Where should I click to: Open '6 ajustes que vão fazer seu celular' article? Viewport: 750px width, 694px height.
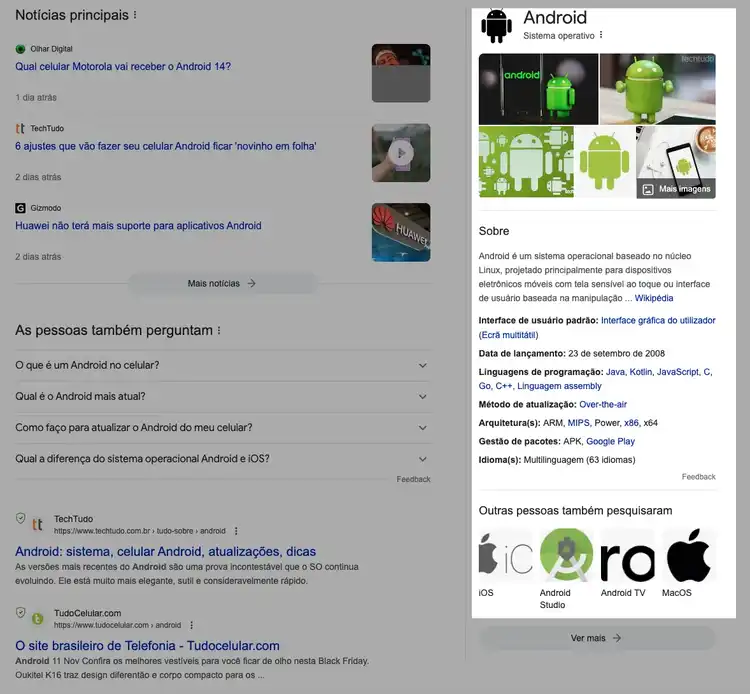[x=165, y=146]
